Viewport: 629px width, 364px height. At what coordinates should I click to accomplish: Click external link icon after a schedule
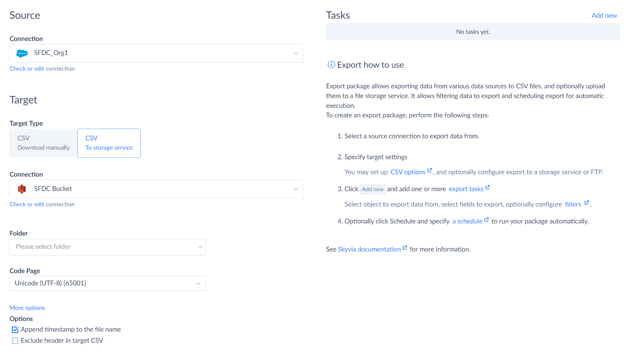point(486,220)
